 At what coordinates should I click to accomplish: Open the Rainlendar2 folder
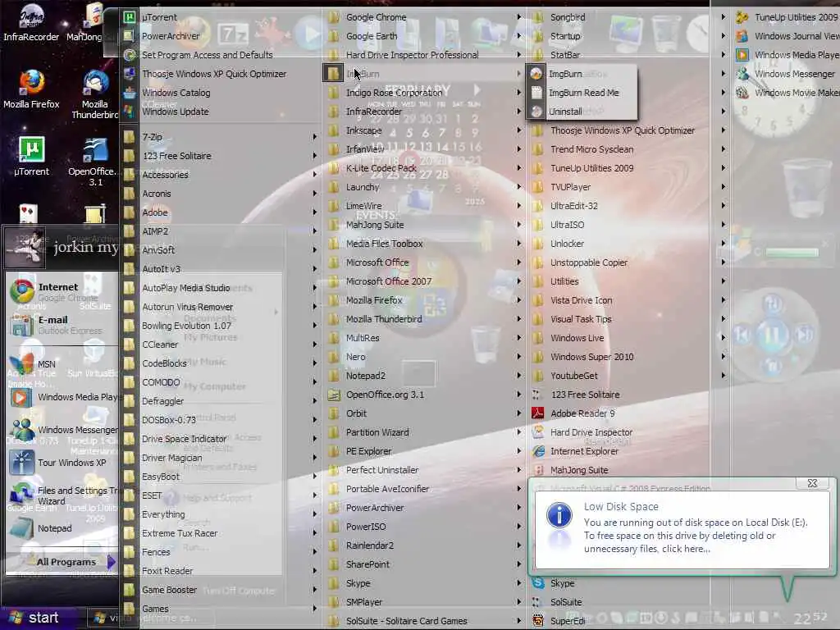425,546
